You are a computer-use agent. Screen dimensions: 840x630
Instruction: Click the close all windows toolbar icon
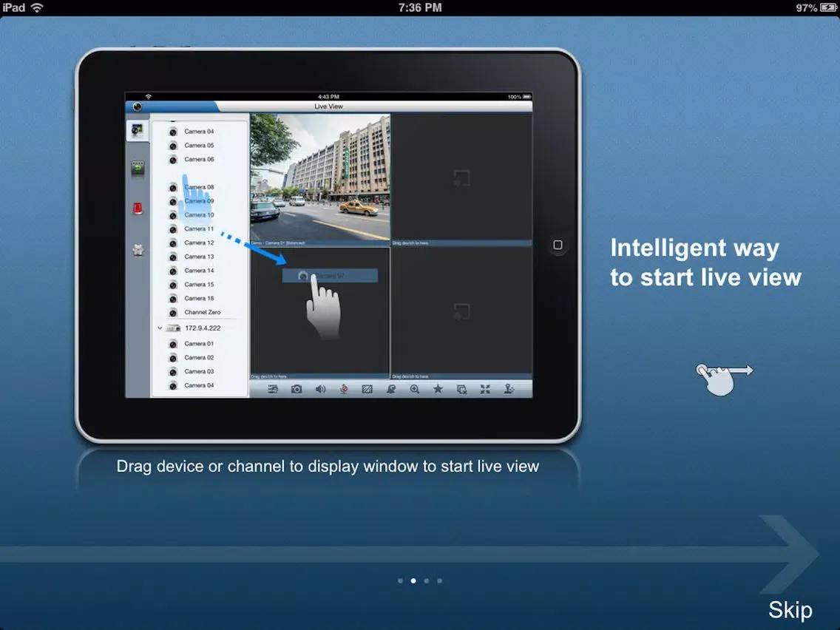point(462,390)
